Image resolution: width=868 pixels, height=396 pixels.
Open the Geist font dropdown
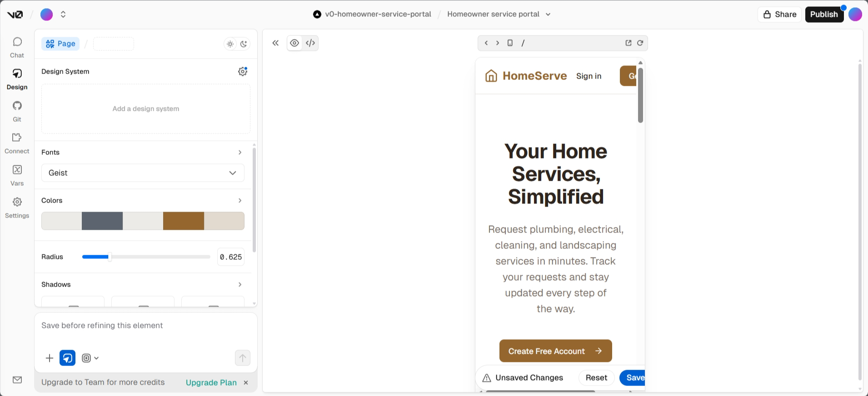(x=143, y=173)
